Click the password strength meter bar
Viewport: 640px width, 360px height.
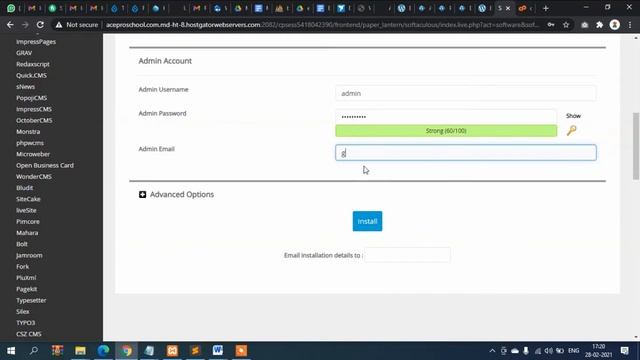446,131
